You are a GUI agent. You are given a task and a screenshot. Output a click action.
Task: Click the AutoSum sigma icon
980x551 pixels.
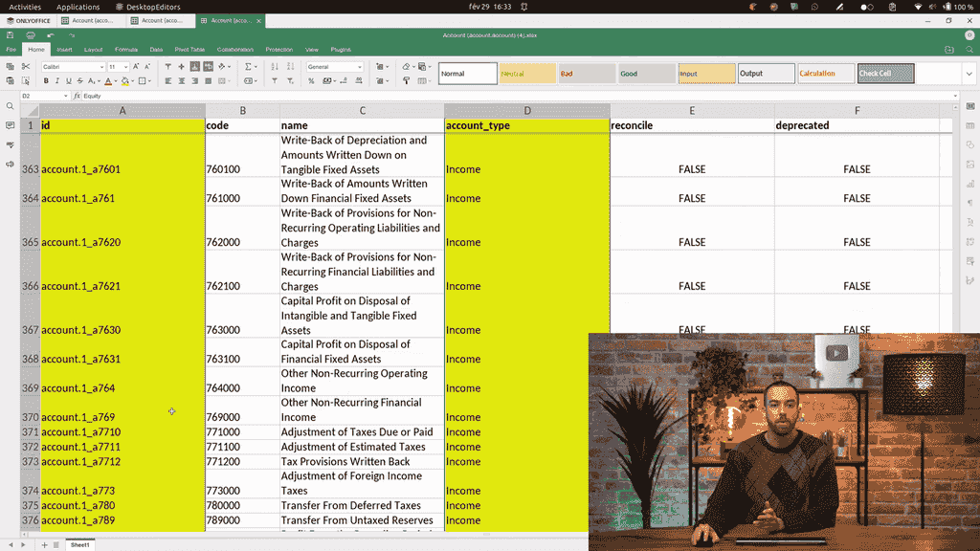click(248, 67)
